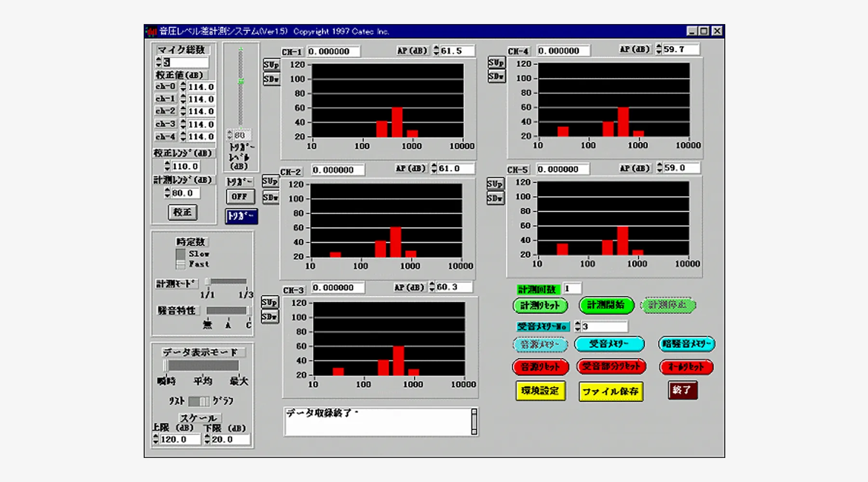Click the SDw button beside CH-3 graph

270,317
